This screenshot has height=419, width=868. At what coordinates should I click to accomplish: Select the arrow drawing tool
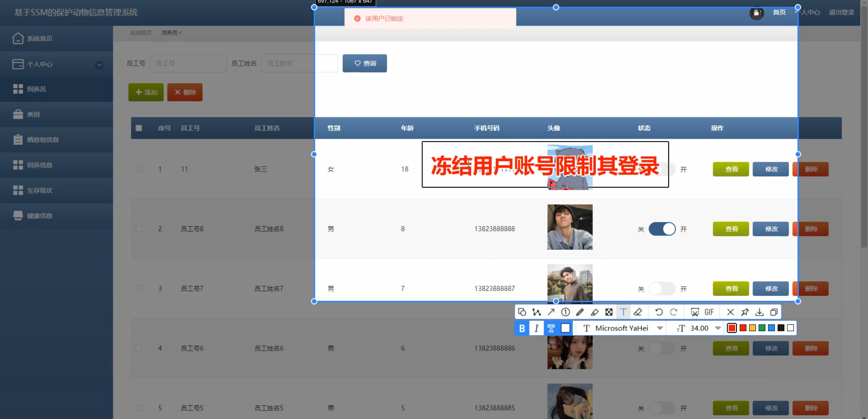551,312
